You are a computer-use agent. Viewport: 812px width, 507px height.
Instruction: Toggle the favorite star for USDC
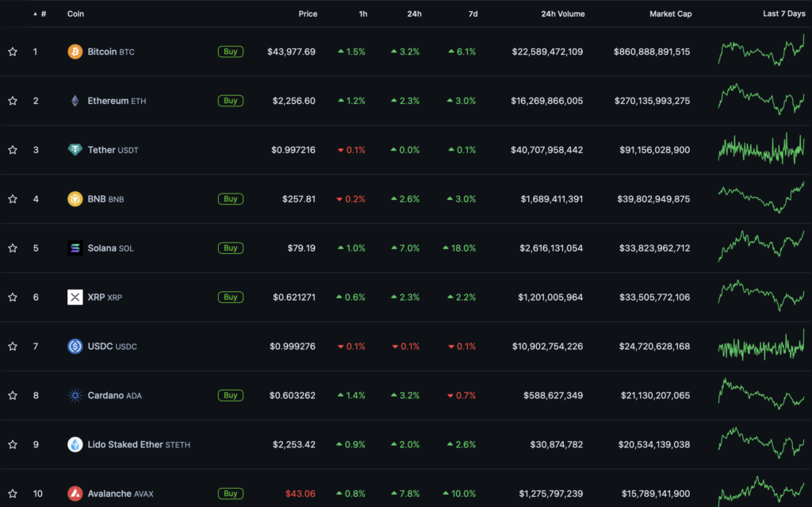point(13,347)
